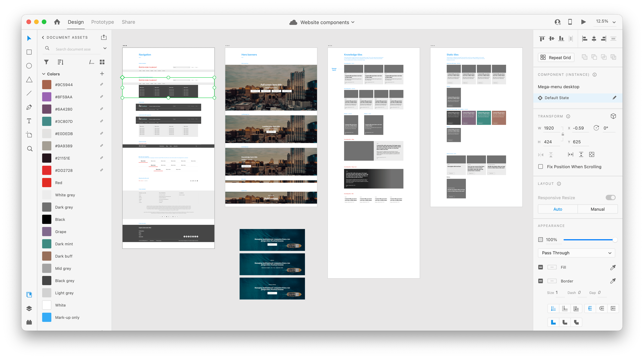Open the Libraries panel icon

click(x=29, y=295)
